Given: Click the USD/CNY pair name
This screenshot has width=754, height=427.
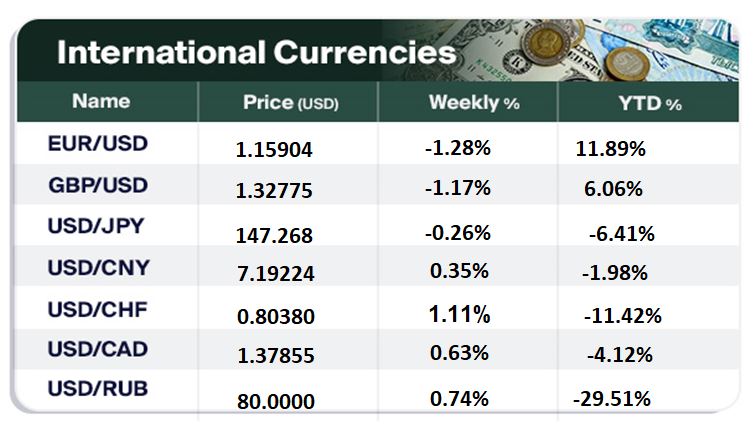Looking at the screenshot, I should pyautogui.click(x=98, y=267).
